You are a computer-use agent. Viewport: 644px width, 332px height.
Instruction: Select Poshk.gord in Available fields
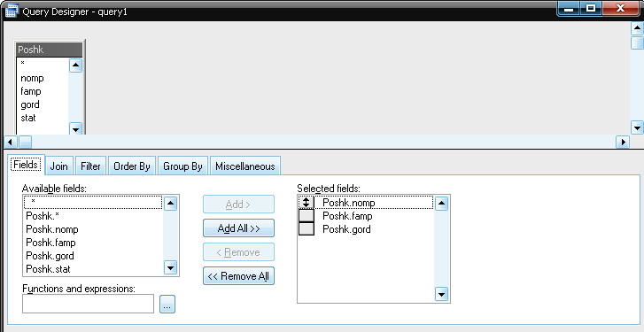click(x=93, y=256)
